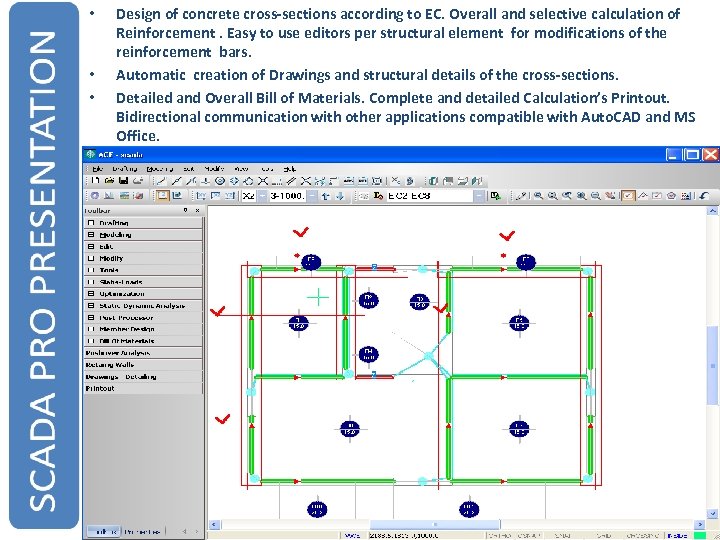Open the EC2 EC8 code dropdown
Image resolution: width=720 pixels, height=540 pixels.
(478, 196)
